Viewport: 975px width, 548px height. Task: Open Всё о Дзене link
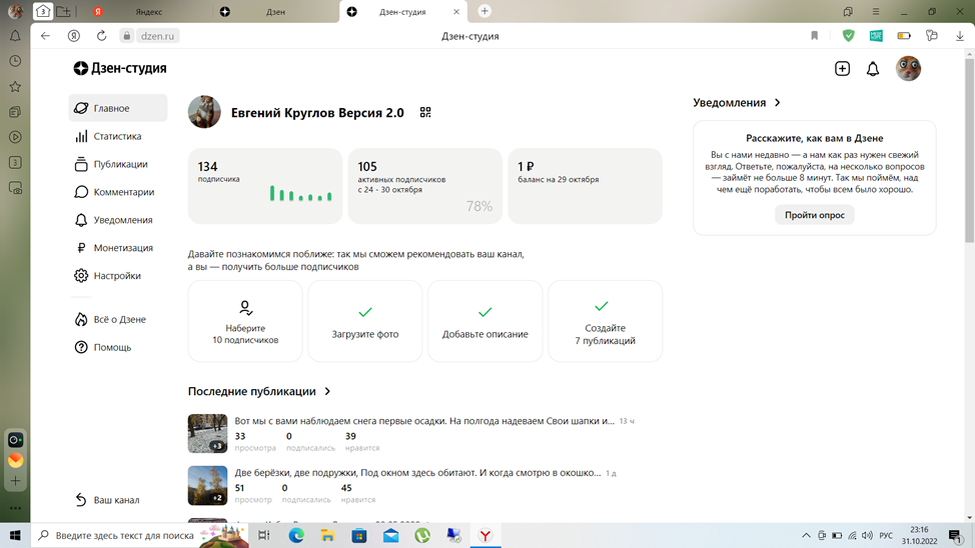[118, 319]
